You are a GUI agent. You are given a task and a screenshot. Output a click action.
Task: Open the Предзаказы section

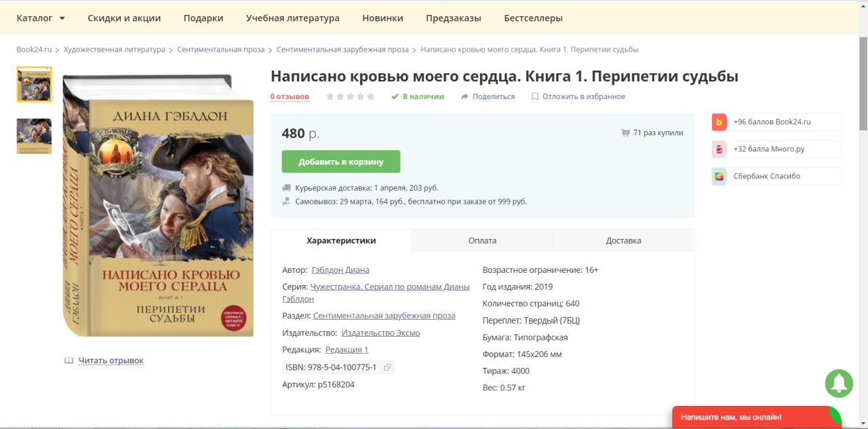click(x=454, y=18)
